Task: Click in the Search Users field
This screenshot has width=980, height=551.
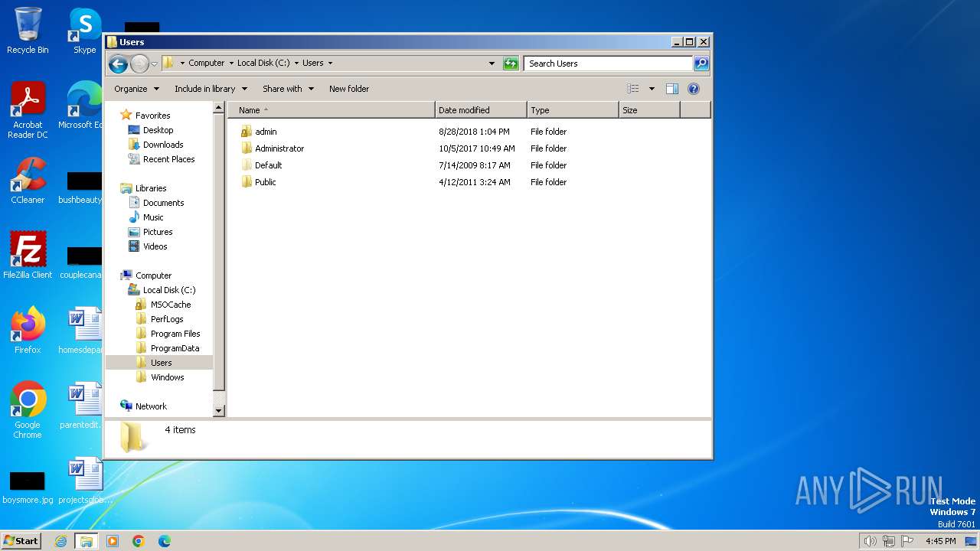Action: tap(609, 64)
